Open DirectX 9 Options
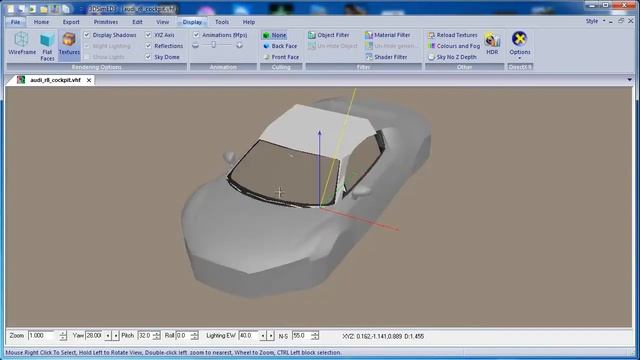Screen dimensions: 640x360 (520, 44)
